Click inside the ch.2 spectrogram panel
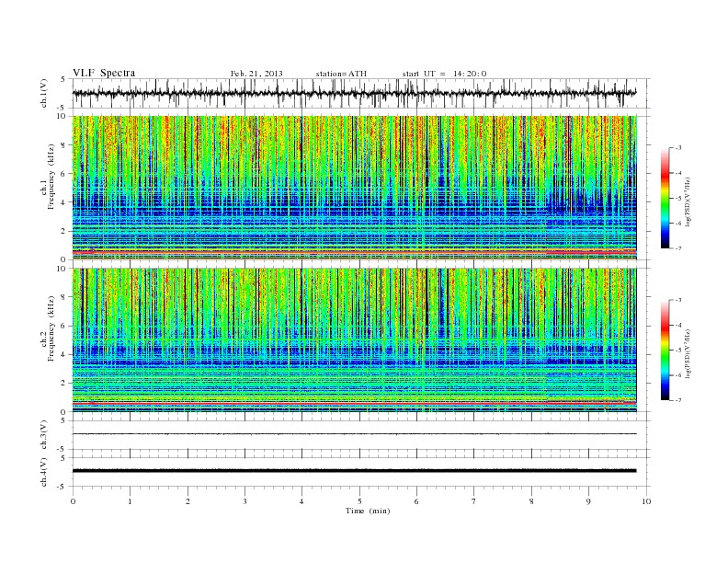This screenshot has width=728, height=563. click(354, 339)
